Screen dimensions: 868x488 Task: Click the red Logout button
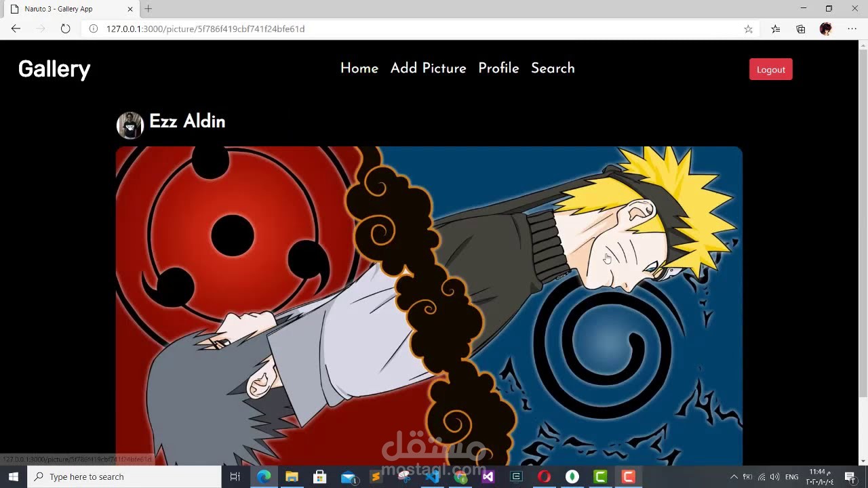tap(771, 69)
